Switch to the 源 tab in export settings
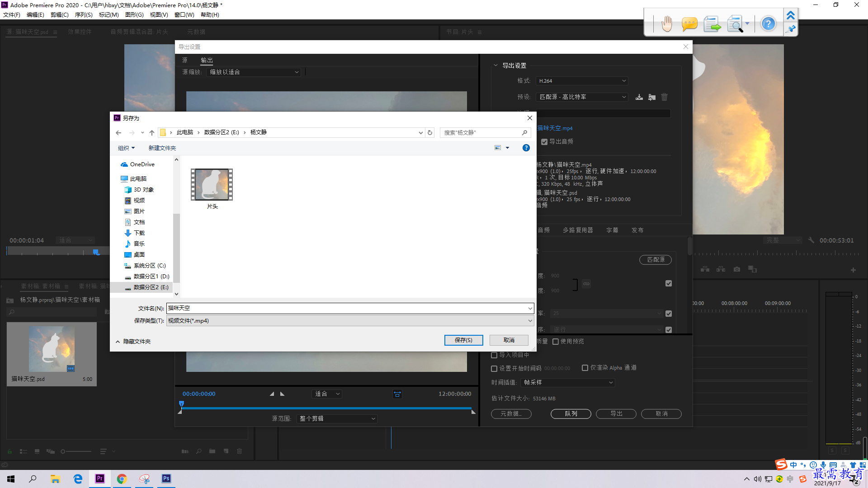This screenshot has height=488, width=868. [184, 60]
